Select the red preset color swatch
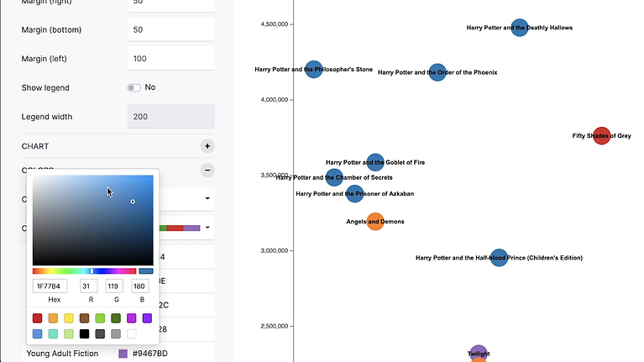Image resolution: width=644 pixels, height=362 pixels. [37, 318]
